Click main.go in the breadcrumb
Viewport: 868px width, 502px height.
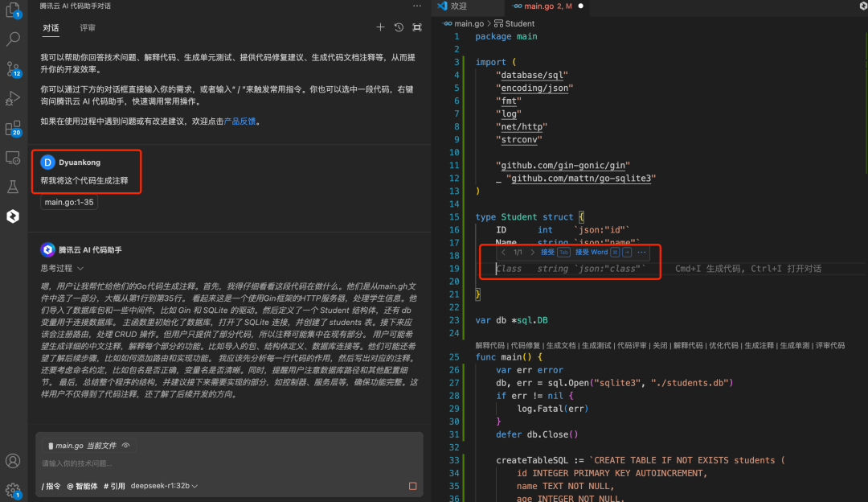pos(469,23)
